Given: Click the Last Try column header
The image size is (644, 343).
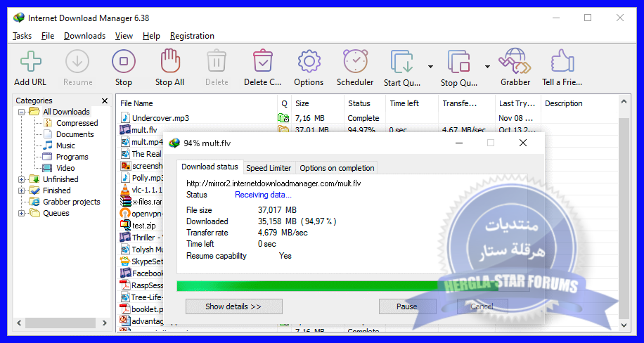Looking at the screenshot, I should [x=517, y=103].
